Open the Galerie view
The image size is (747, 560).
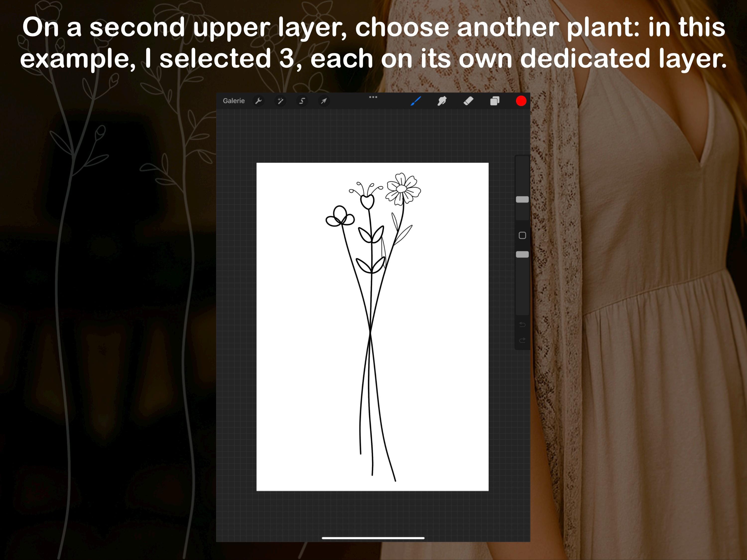click(234, 101)
